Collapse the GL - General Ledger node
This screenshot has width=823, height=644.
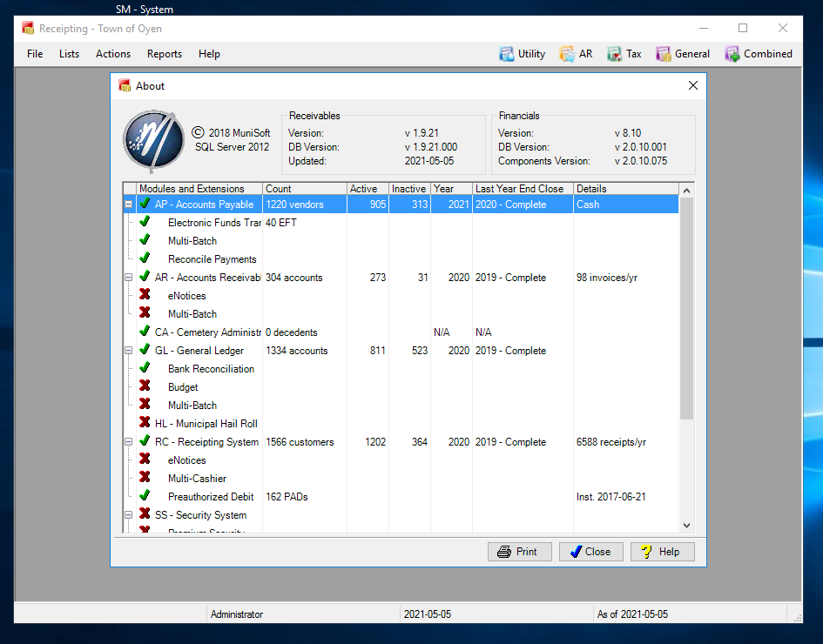129,351
